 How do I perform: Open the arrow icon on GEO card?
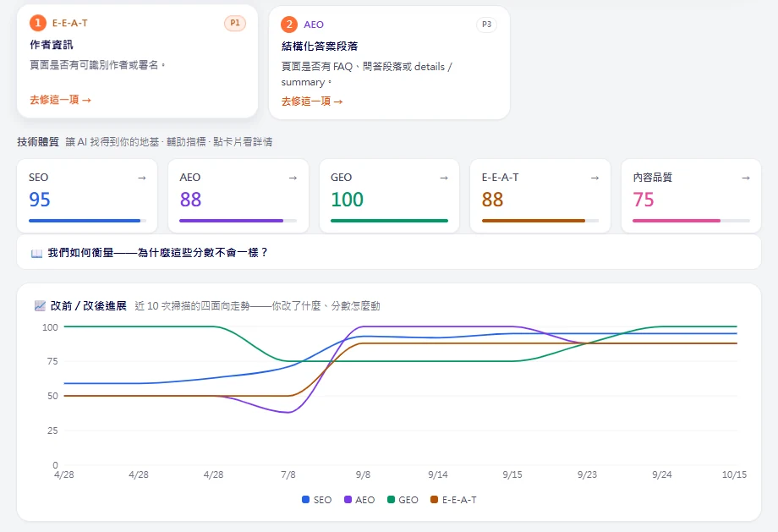(x=444, y=178)
